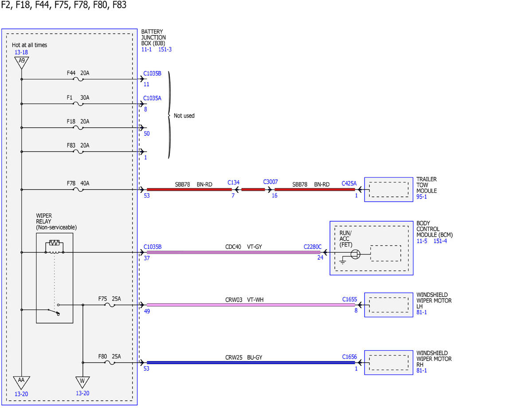Click the dashed box right of the FET symbol
The image size is (532, 411).
coord(386,254)
